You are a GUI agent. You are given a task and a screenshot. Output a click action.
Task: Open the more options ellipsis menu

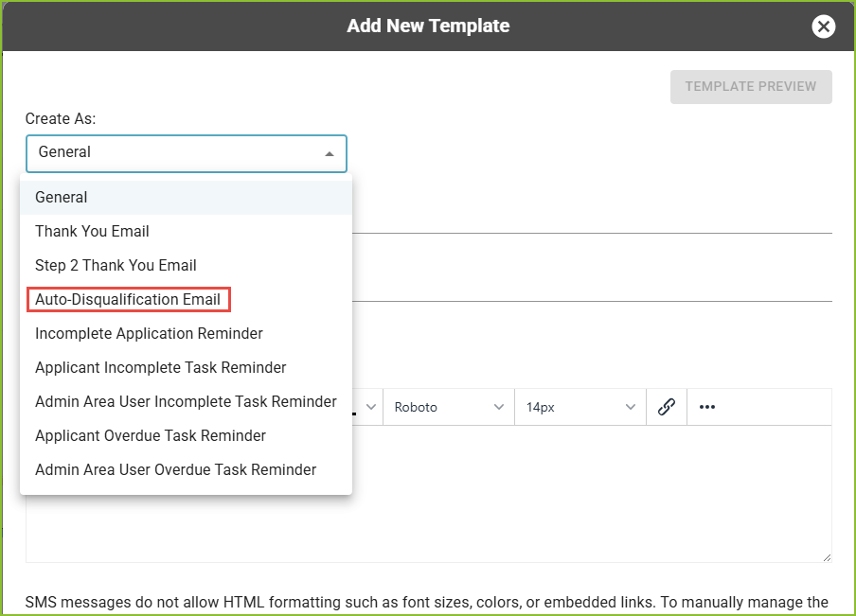pos(706,407)
